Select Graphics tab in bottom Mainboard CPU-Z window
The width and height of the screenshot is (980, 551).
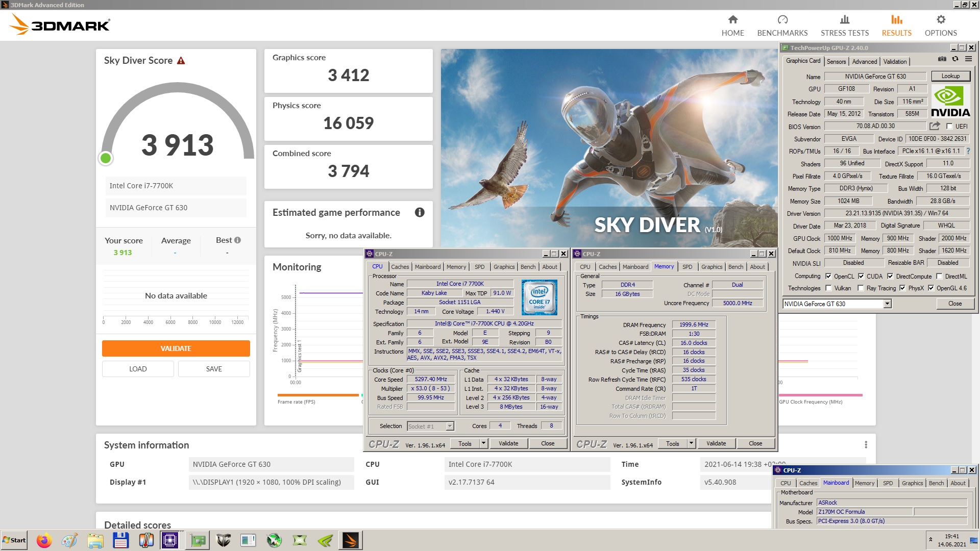pyautogui.click(x=912, y=483)
